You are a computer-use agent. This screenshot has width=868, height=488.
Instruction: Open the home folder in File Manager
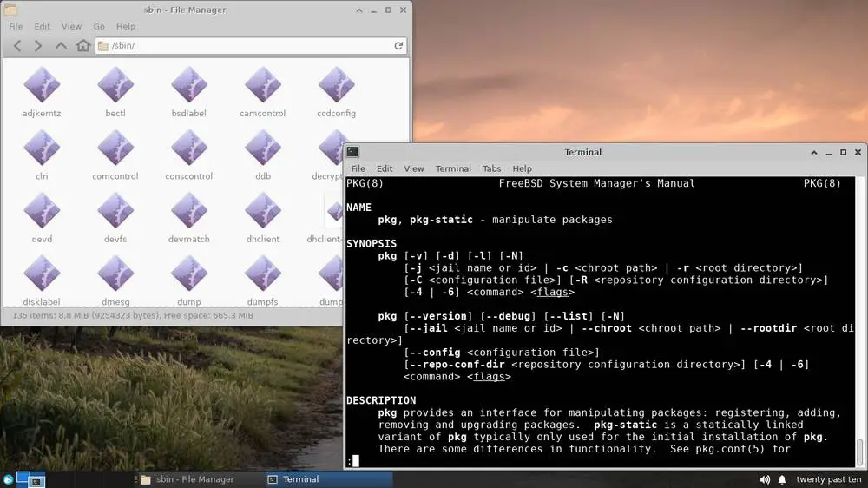[x=83, y=45]
